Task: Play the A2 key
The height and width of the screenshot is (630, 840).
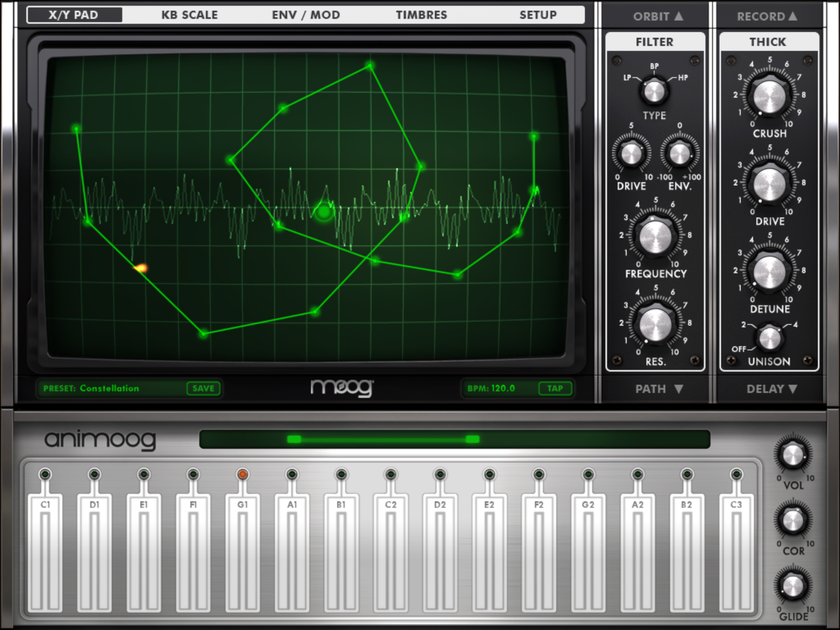Action: 638,553
